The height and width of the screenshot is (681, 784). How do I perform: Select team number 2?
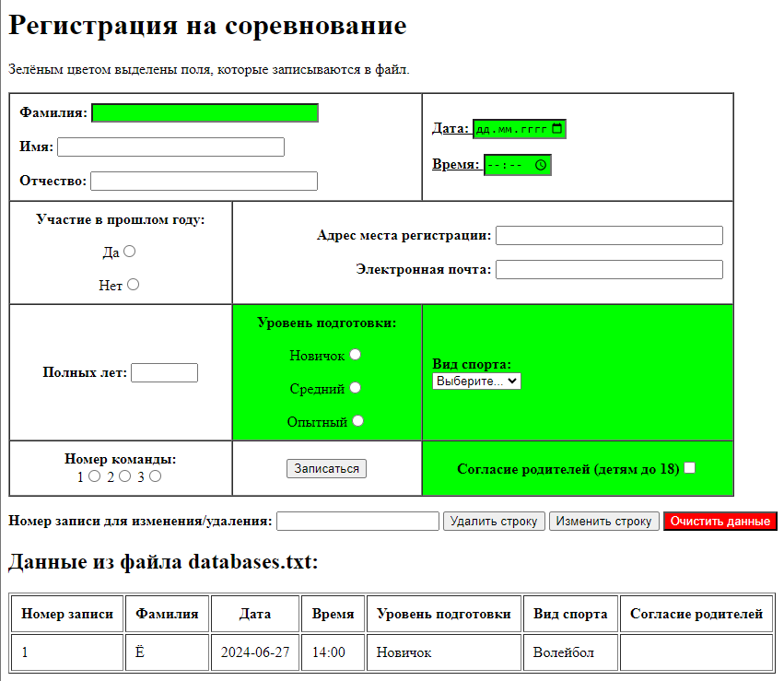tap(124, 476)
